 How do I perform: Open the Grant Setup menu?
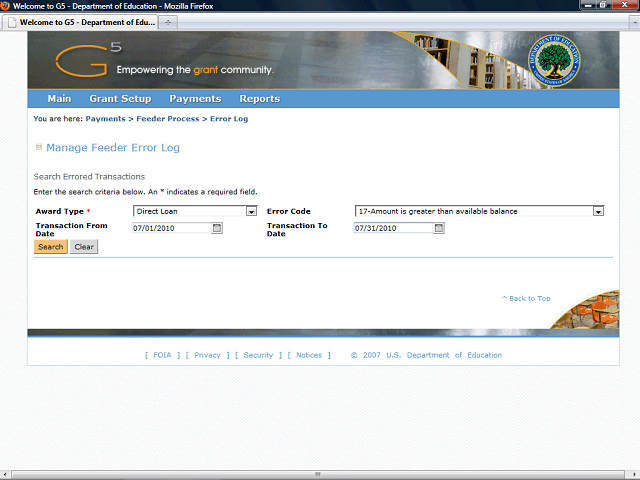coord(120,99)
